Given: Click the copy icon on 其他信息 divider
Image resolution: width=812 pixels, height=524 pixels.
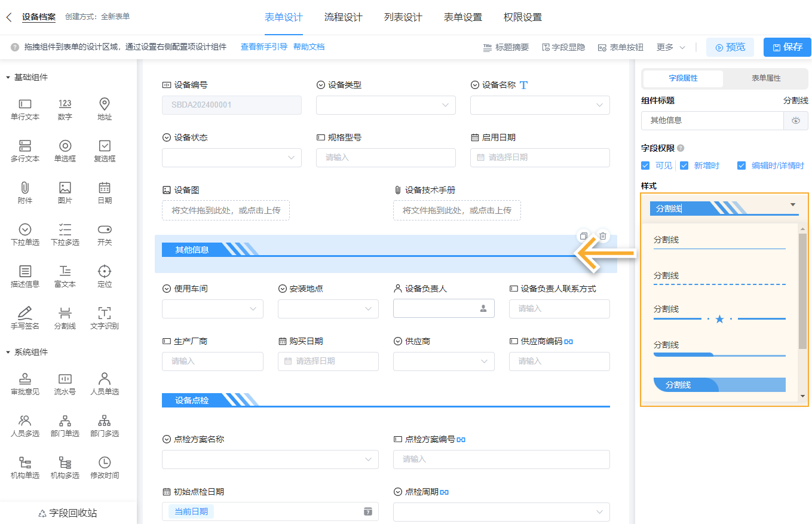Looking at the screenshot, I should [x=584, y=236].
